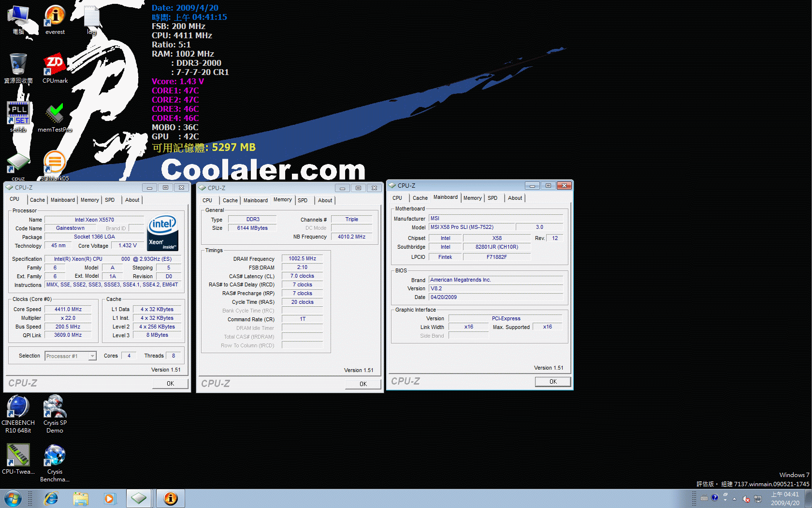Open the Recycle Bin icon
The image size is (812, 508).
point(18,68)
